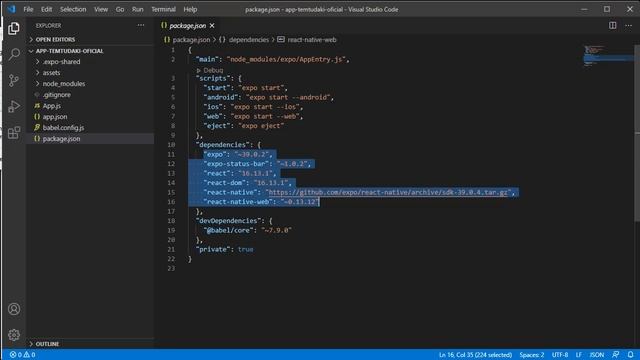Change indentation via Spaces: 2
640x360 pixels.
[x=531, y=355]
